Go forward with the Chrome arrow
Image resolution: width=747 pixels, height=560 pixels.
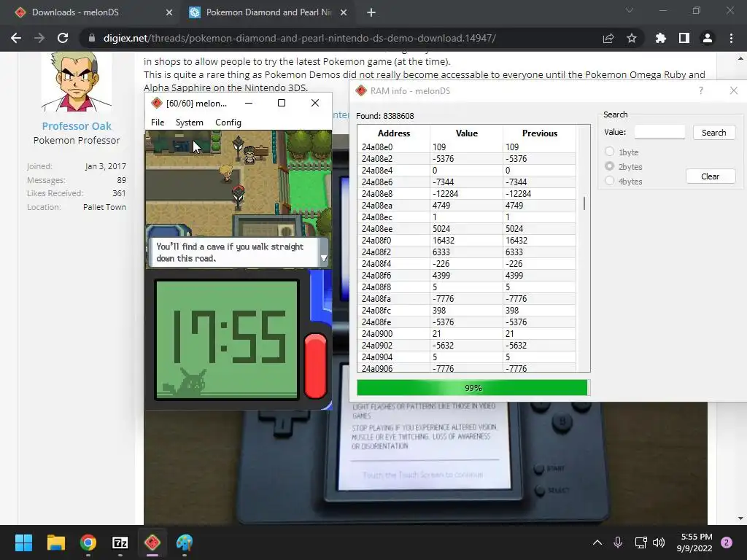click(39, 38)
